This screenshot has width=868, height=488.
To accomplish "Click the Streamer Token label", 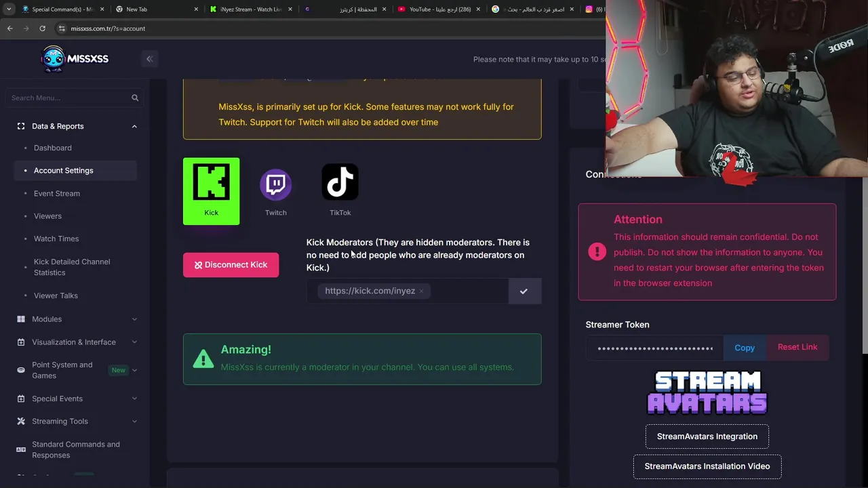I will pyautogui.click(x=617, y=325).
